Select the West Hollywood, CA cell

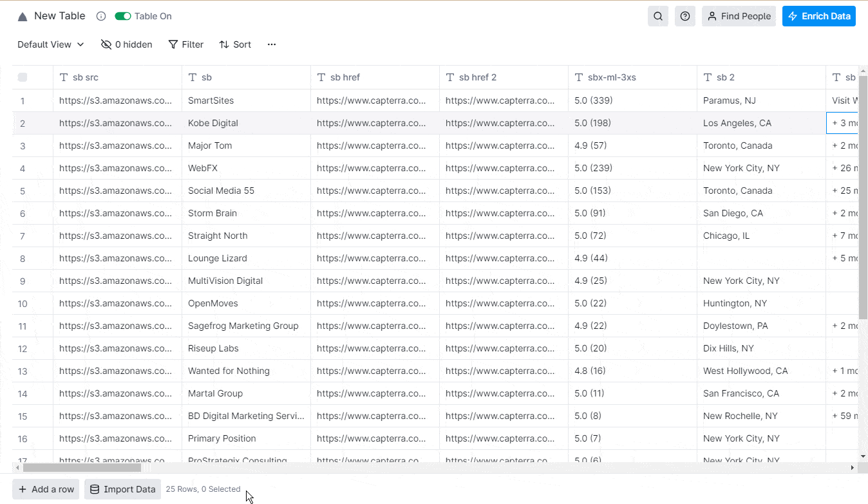click(761, 371)
